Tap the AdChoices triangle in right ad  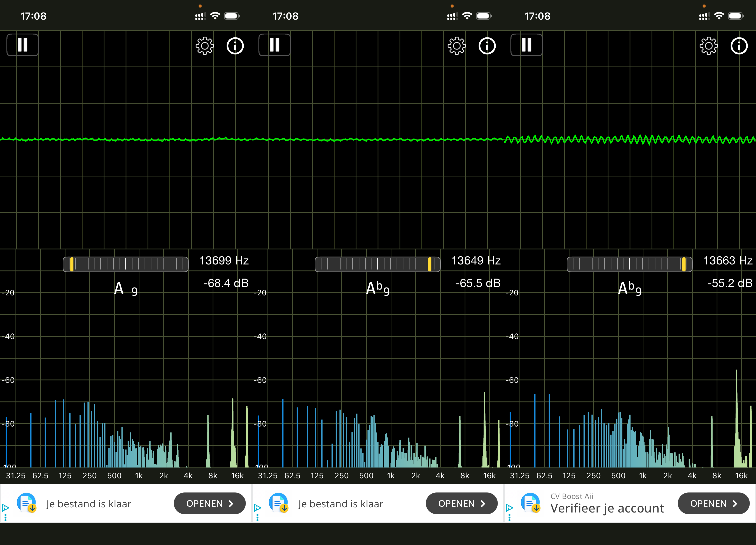pyautogui.click(x=509, y=508)
